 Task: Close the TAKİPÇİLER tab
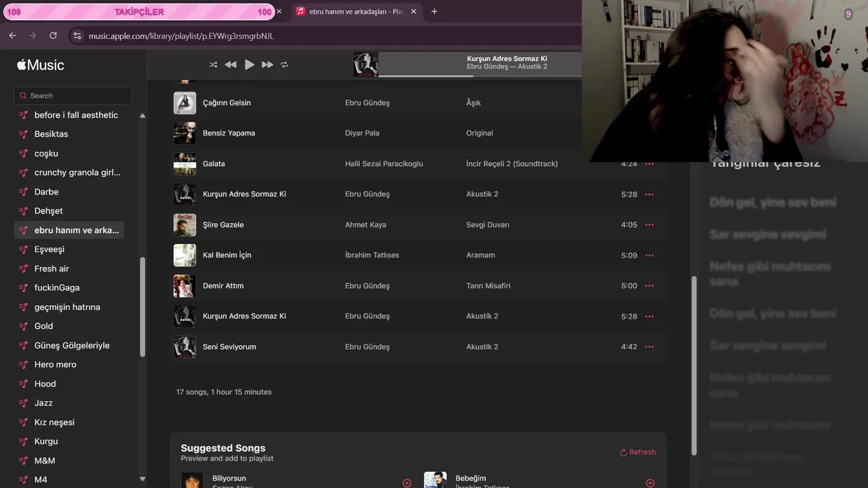(279, 12)
